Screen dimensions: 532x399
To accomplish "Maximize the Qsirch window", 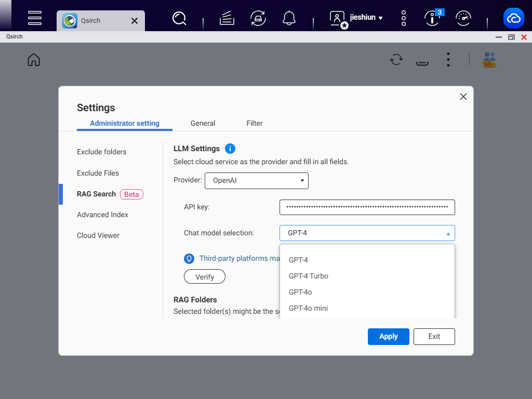I will 511,37.
